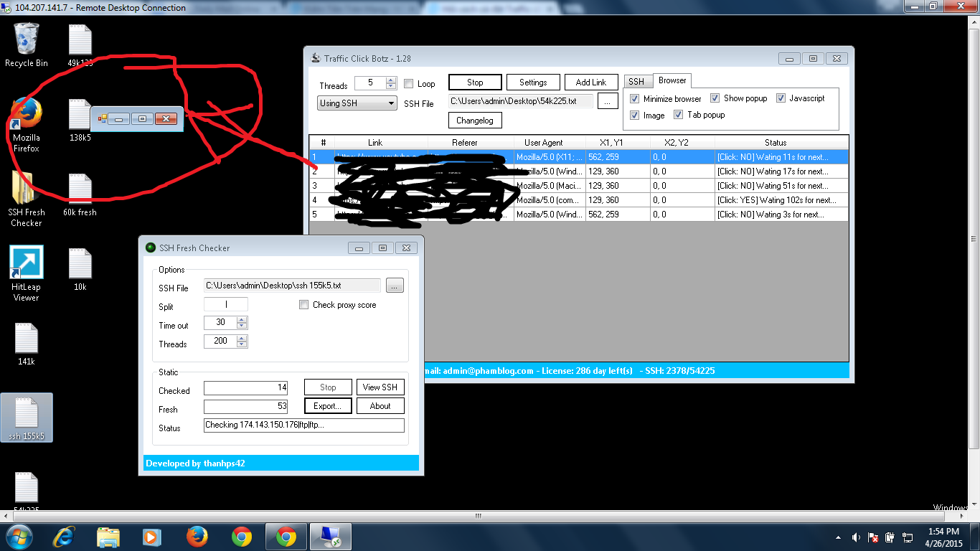Sort by the Referer column header
The width and height of the screenshot is (980, 551).
[464, 143]
